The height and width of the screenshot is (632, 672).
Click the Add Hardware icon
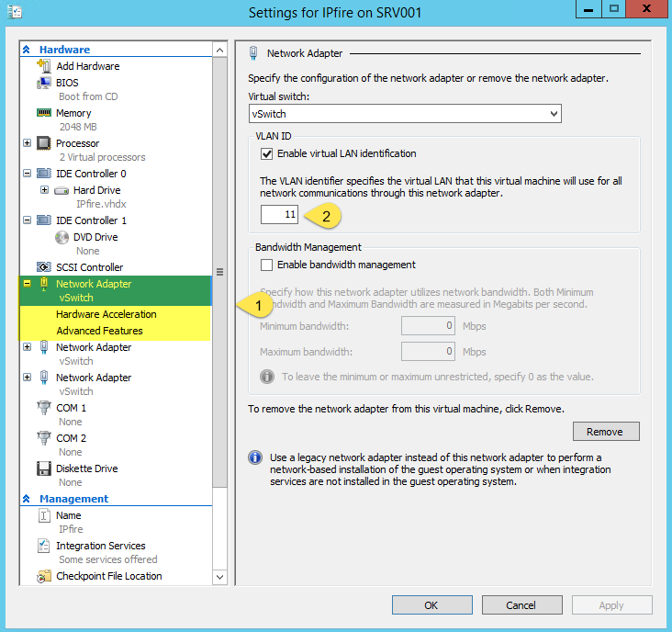(x=44, y=66)
